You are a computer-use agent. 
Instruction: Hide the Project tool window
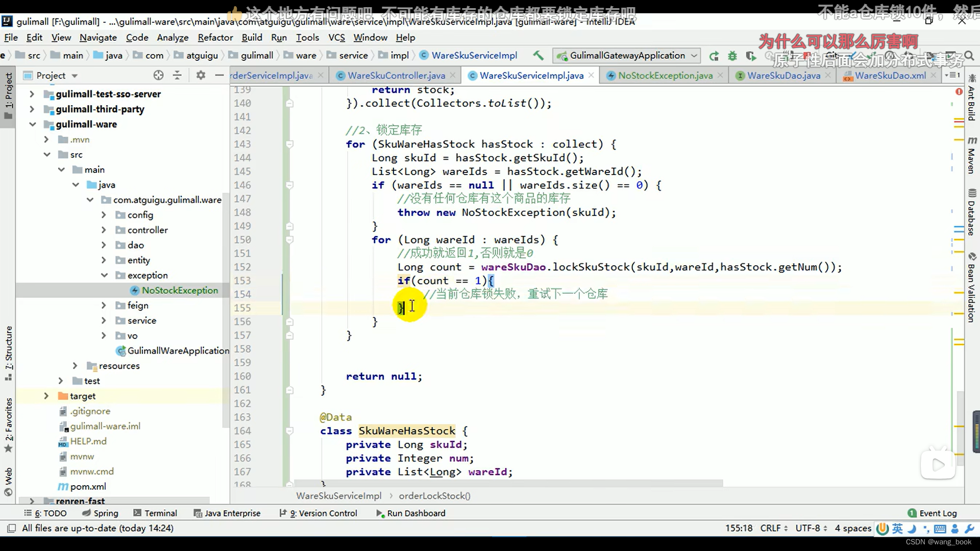pos(219,76)
